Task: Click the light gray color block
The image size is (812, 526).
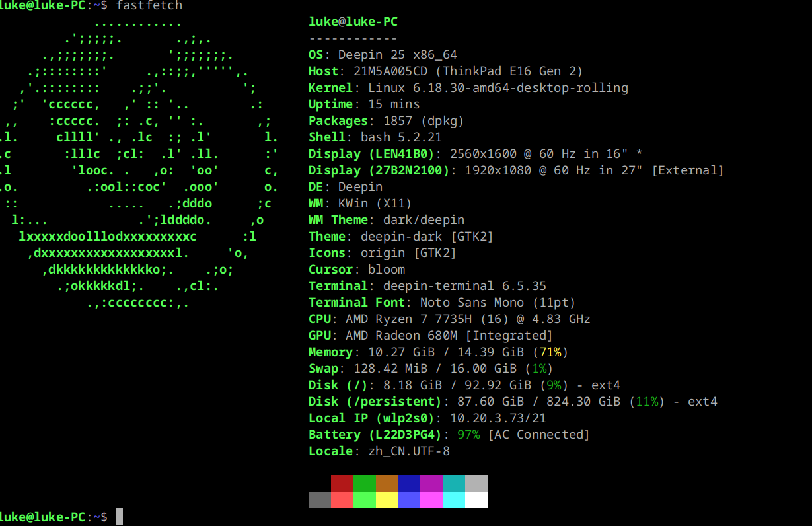Action: click(x=476, y=484)
